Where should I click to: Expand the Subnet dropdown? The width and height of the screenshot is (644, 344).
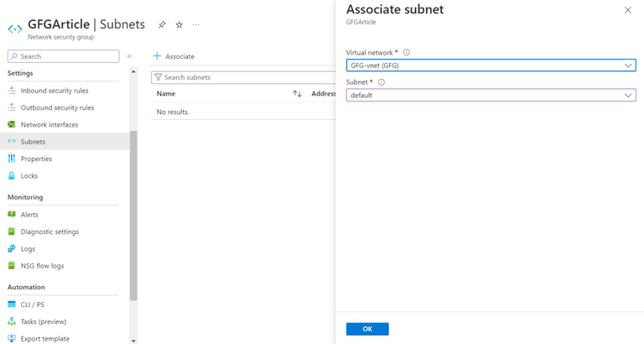coord(491,96)
